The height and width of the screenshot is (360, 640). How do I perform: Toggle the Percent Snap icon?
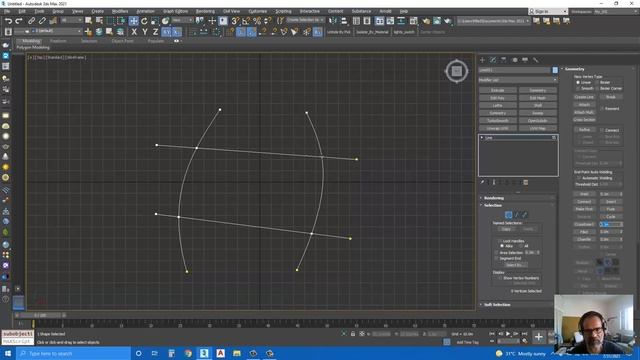(257, 21)
